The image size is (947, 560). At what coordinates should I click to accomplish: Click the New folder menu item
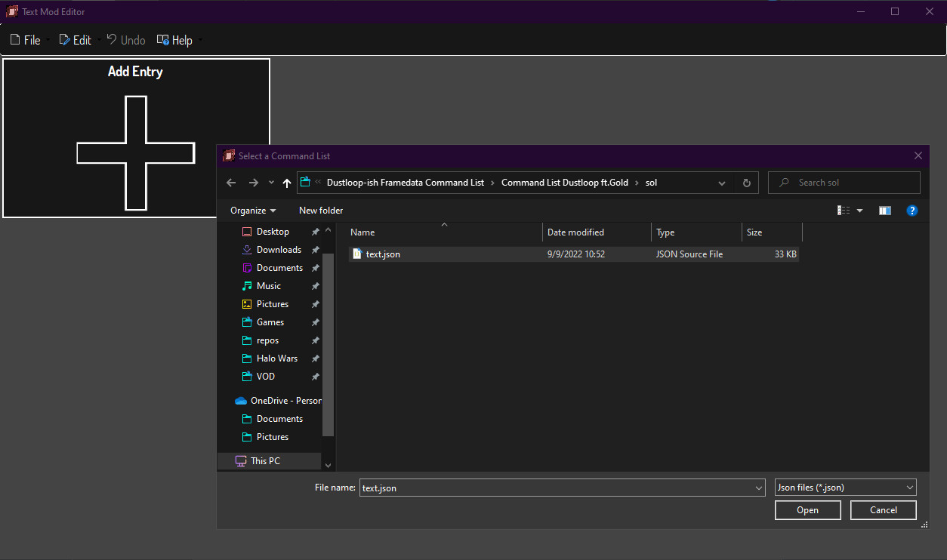pos(321,210)
